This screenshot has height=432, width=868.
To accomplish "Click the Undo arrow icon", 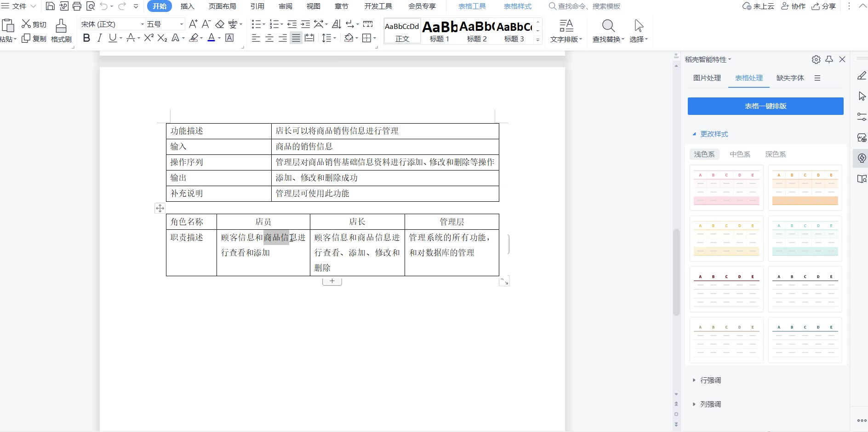I will click(x=104, y=6).
